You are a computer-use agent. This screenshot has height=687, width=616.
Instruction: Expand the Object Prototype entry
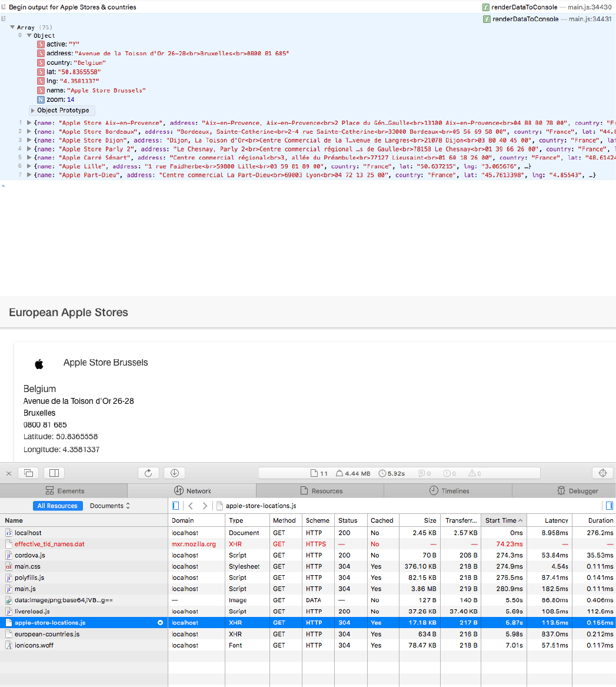click(x=33, y=111)
